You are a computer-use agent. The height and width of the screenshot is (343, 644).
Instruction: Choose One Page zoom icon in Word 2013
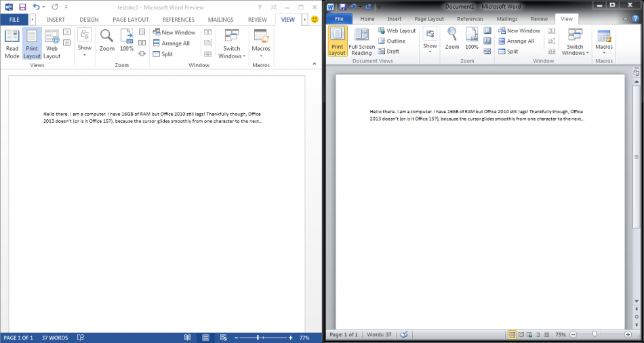click(142, 32)
